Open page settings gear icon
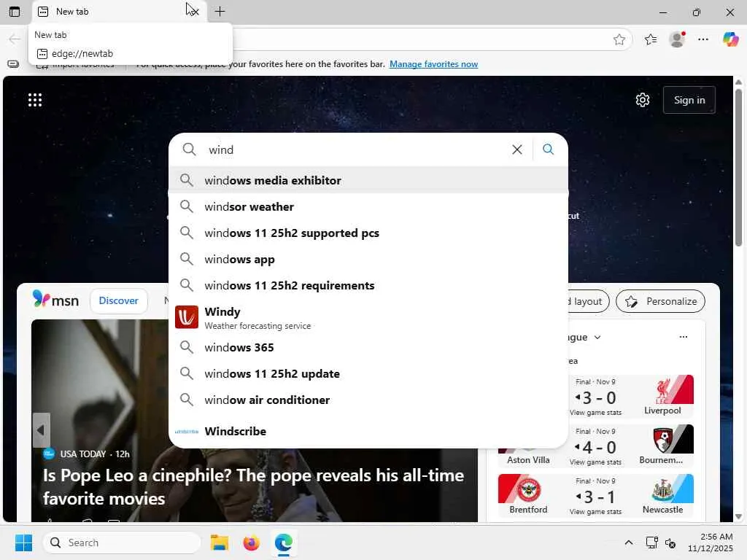747x560 pixels. [x=642, y=100]
